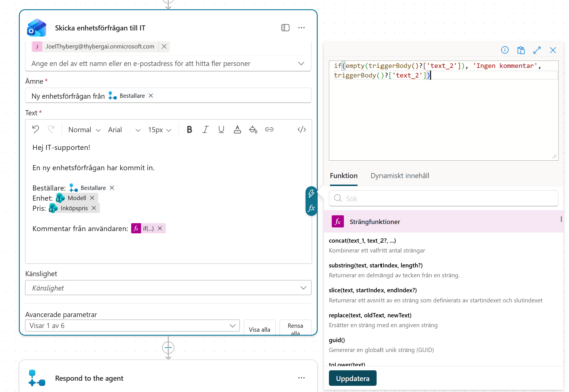The width and height of the screenshot is (569, 392).
Task: Switch to the Dynamiskt innehåll tab
Action: 400,176
